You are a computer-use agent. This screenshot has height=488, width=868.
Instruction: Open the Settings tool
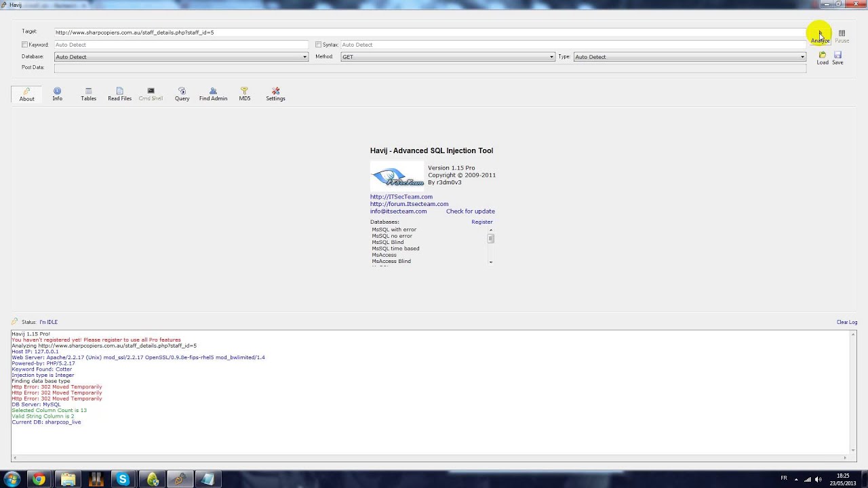pos(275,94)
